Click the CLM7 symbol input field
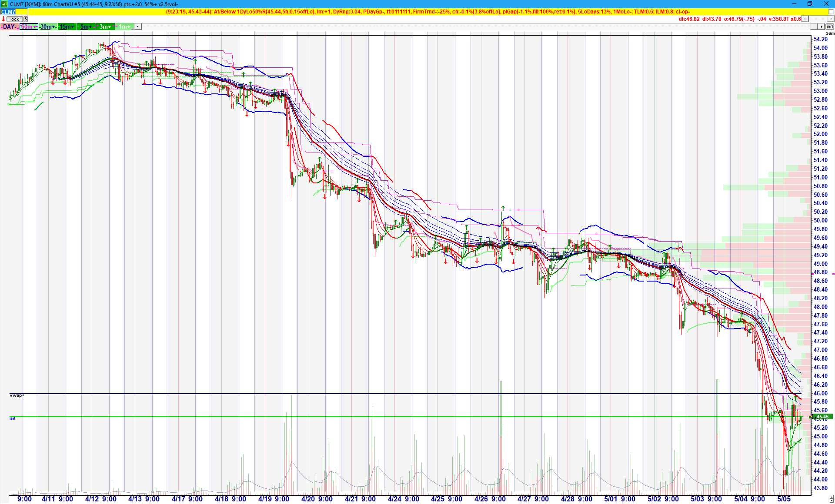This screenshot has height=504, width=835. pyautogui.click(x=14, y=12)
